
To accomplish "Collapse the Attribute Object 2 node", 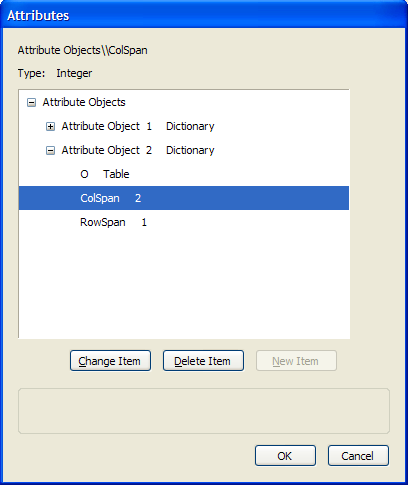I will pyautogui.click(x=50, y=151).
